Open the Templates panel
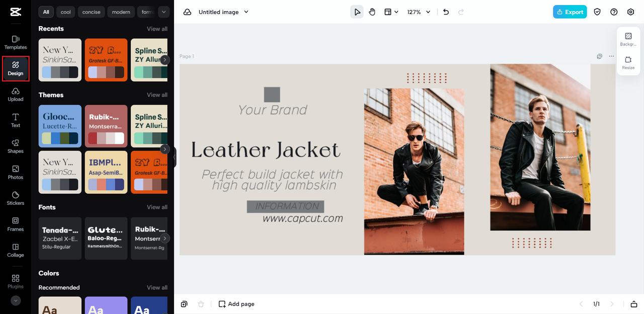The width and height of the screenshot is (644, 314). (x=16, y=43)
